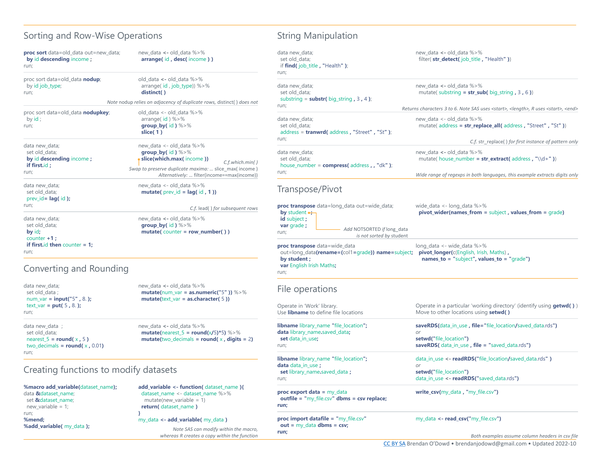This screenshot has height=463, width=600.
Task: Click 'proc sort data=old_data out=new_data;' line
Action: click(72, 52)
